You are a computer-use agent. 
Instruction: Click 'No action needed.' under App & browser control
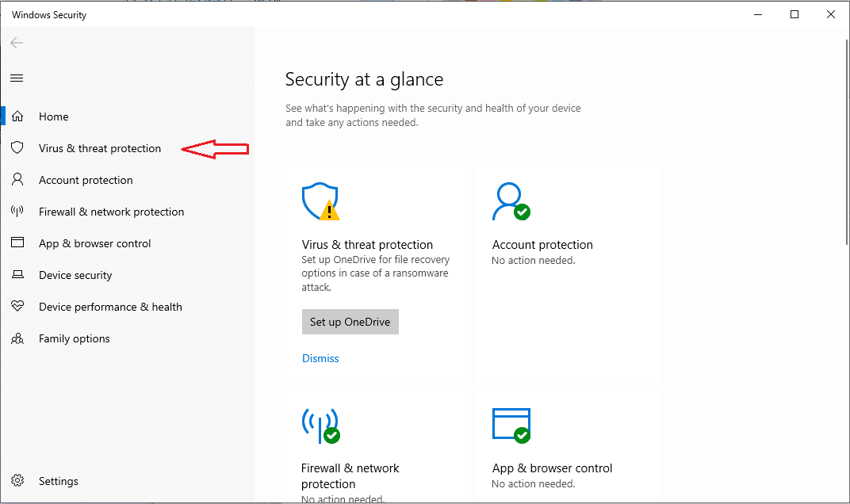(x=534, y=484)
